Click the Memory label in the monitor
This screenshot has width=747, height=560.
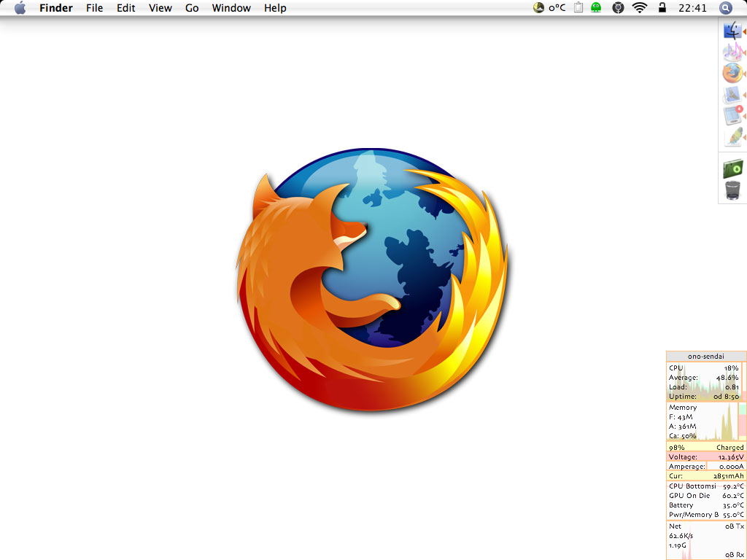coord(683,407)
